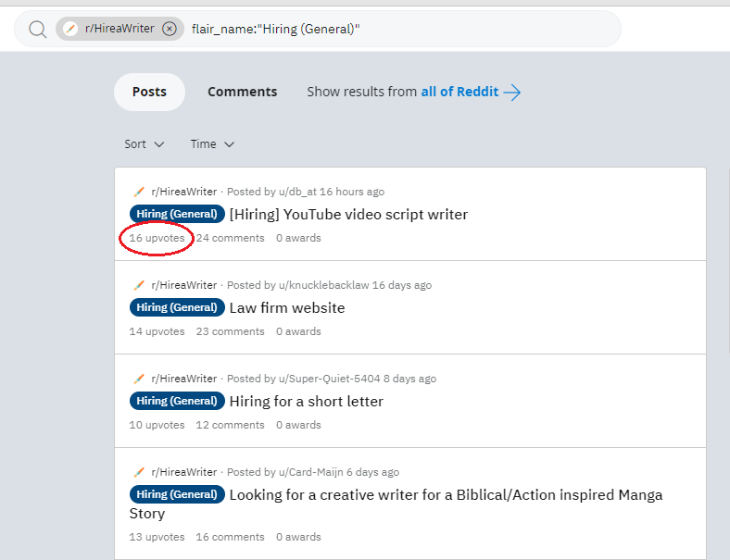Switch to the Comments tab
The image size is (730, 560).
point(242,92)
